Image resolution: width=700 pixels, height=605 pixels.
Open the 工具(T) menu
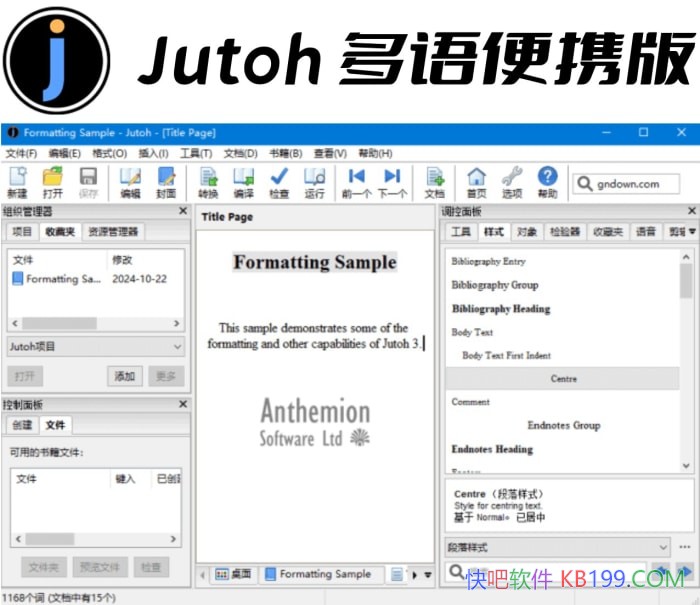coord(196,154)
